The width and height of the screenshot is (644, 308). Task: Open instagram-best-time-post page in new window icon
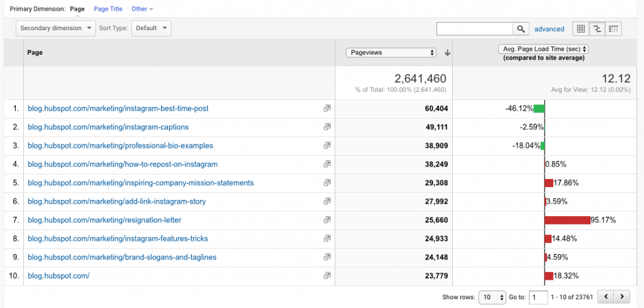click(327, 109)
